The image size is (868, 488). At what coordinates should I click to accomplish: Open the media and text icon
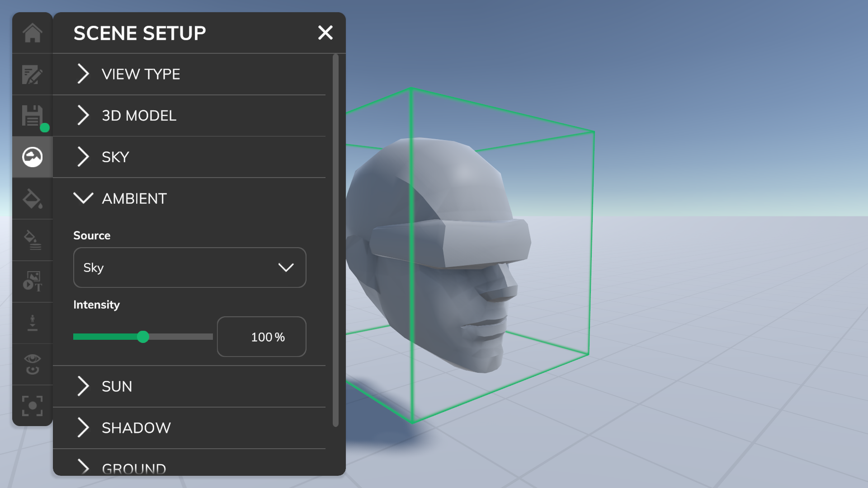(x=33, y=282)
